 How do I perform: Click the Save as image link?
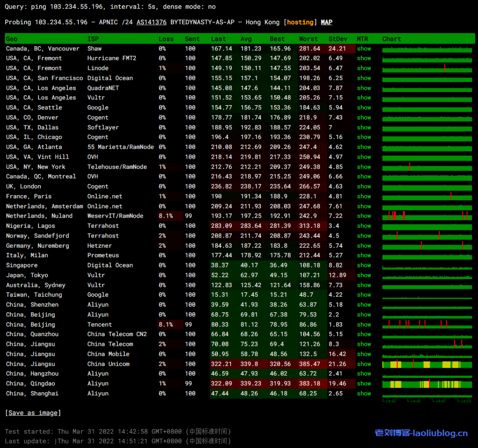click(33, 413)
